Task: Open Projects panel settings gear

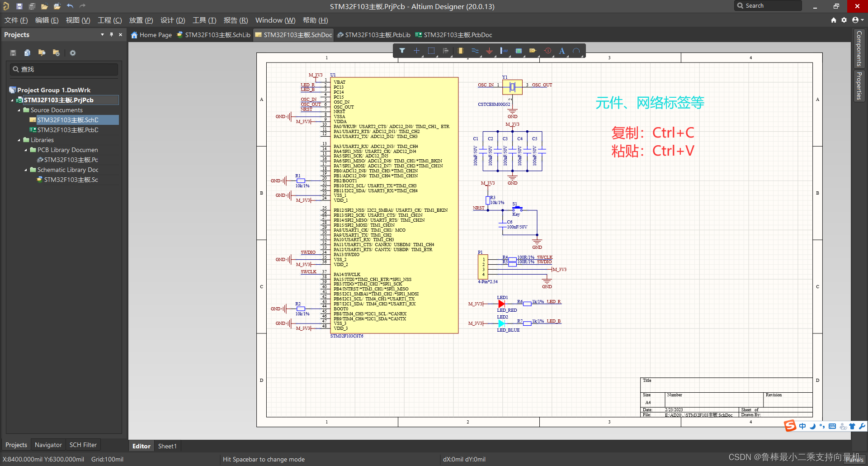Action: pos(72,53)
